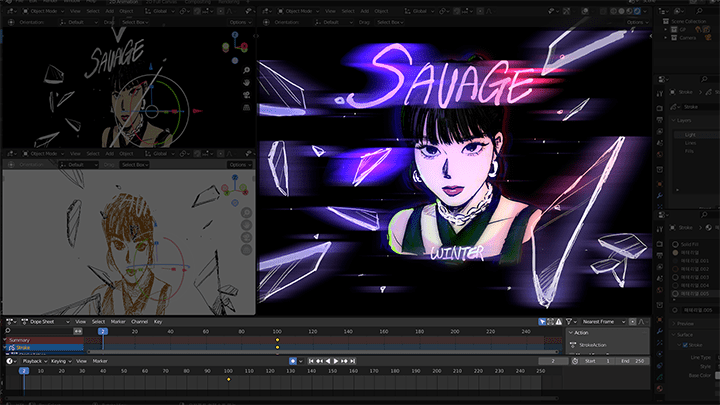The height and width of the screenshot is (405, 720).
Task: Click the zoom magnifier in top-left viewport
Action: pyautogui.click(x=247, y=70)
